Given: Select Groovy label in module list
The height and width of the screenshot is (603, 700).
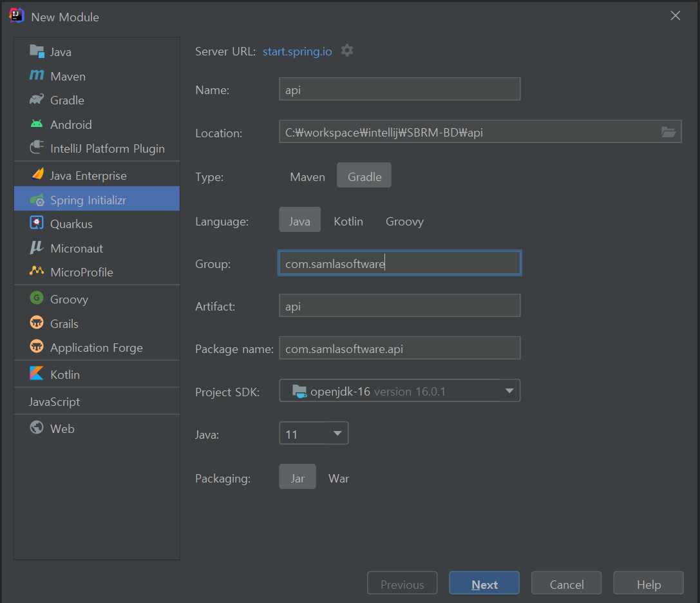Looking at the screenshot, I should (69, 300).
